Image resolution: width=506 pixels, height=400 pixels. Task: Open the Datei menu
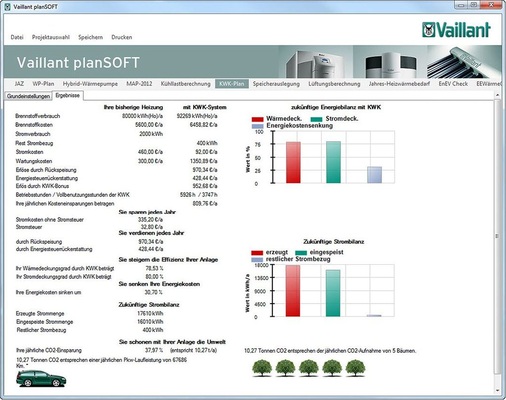[17, 37]
